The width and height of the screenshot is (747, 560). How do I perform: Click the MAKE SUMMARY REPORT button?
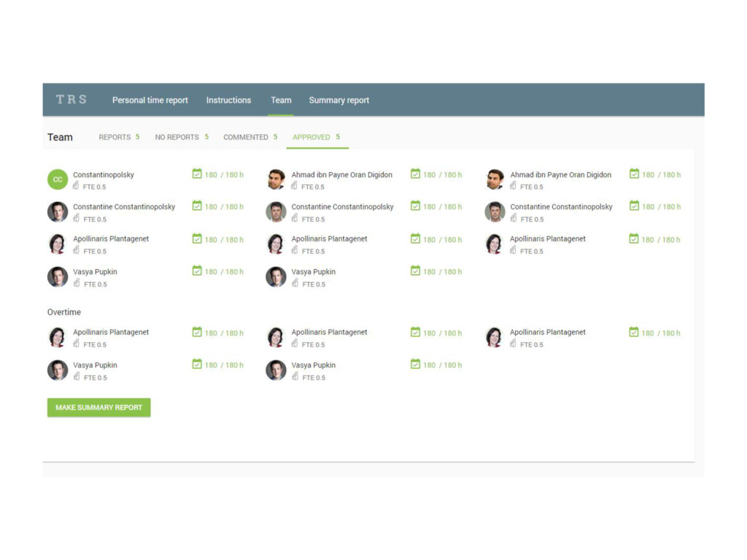click(99, 408)
